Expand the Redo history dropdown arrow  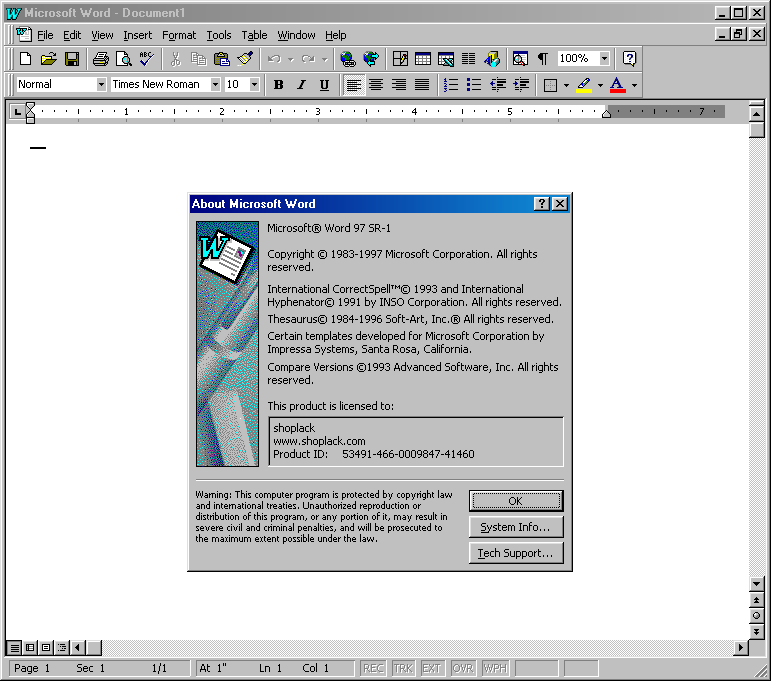(325, 59)
